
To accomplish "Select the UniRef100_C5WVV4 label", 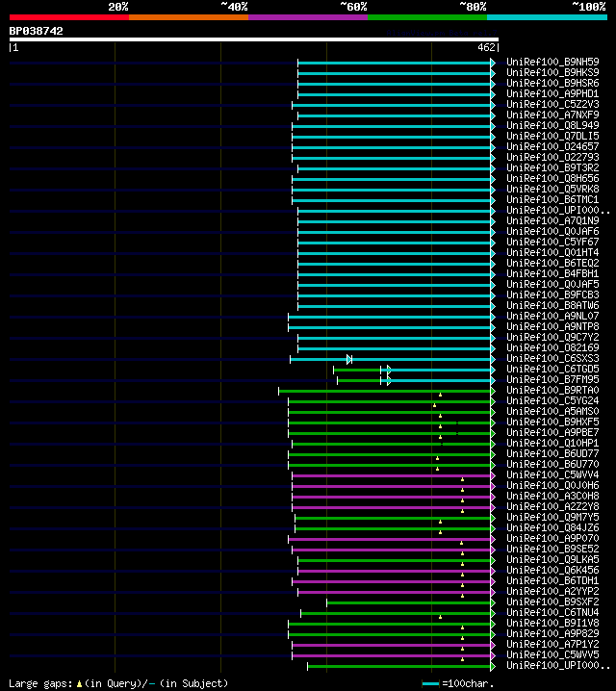I will coord(552,474).
